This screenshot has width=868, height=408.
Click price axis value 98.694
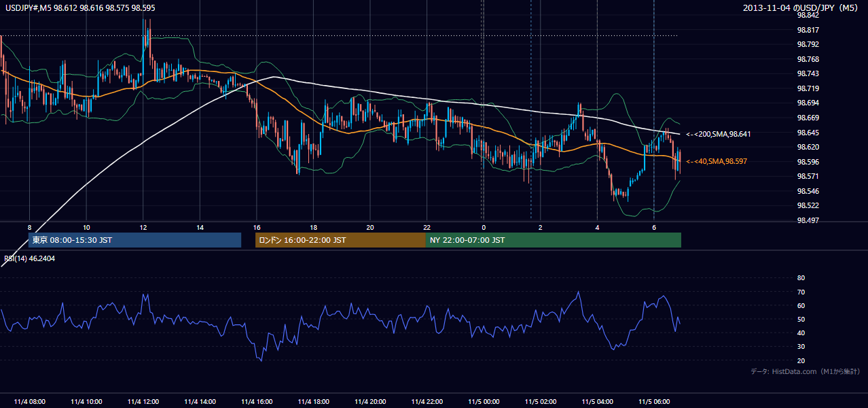808,103
